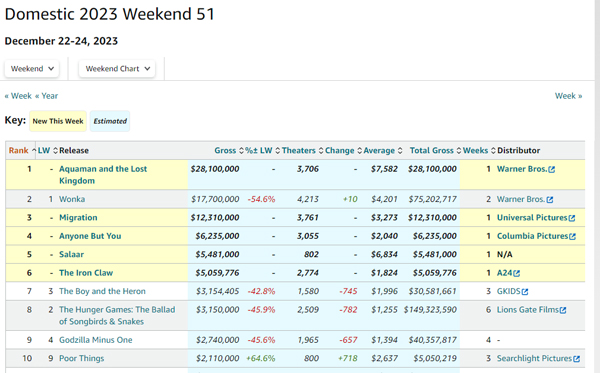Expand the Weekend Chart dropdown
600x373 pixels.
[x=117, y=69]
